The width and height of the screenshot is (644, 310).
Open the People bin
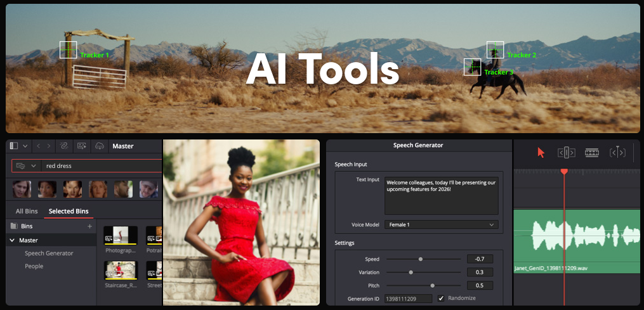pos(34,266)
